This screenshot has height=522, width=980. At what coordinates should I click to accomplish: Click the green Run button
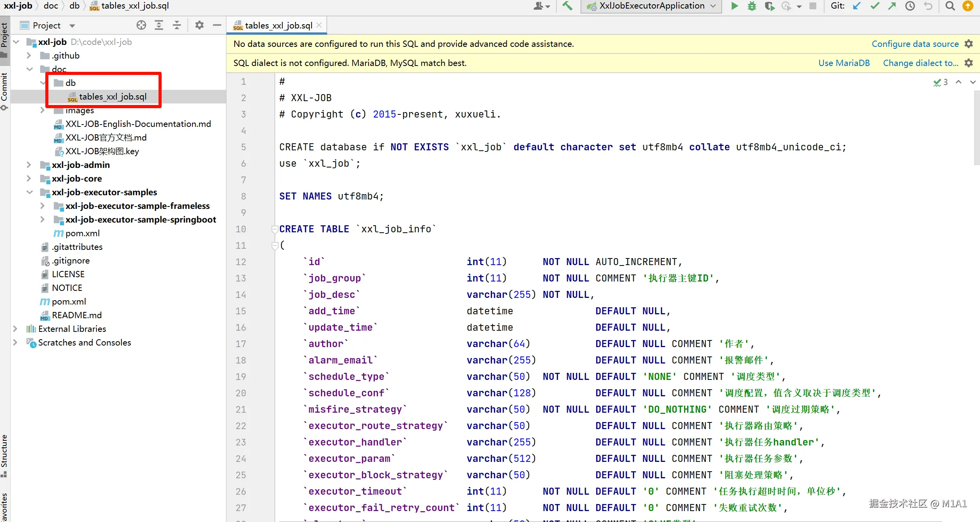pos(734,6)
